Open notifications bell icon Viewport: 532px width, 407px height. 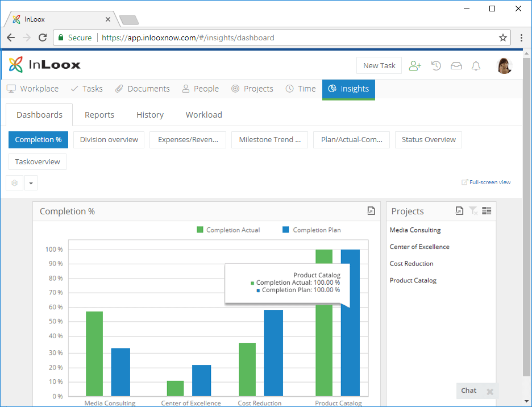tap(476, 65)
